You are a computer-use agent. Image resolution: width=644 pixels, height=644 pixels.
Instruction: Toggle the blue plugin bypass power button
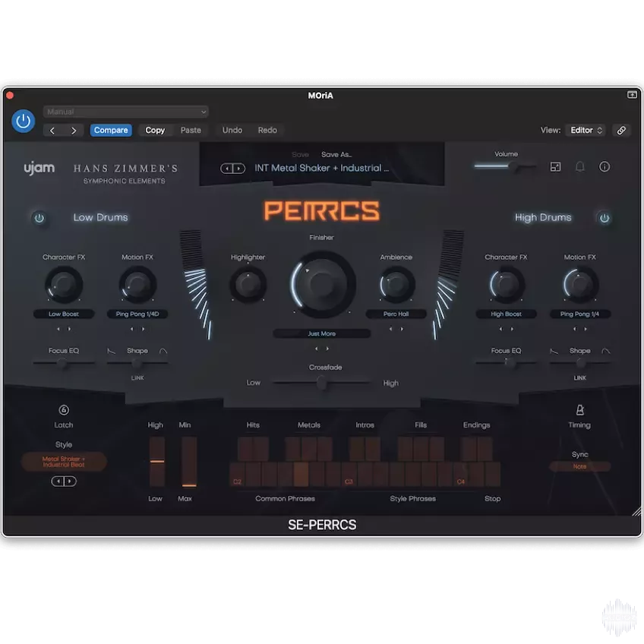click(23, 122)
